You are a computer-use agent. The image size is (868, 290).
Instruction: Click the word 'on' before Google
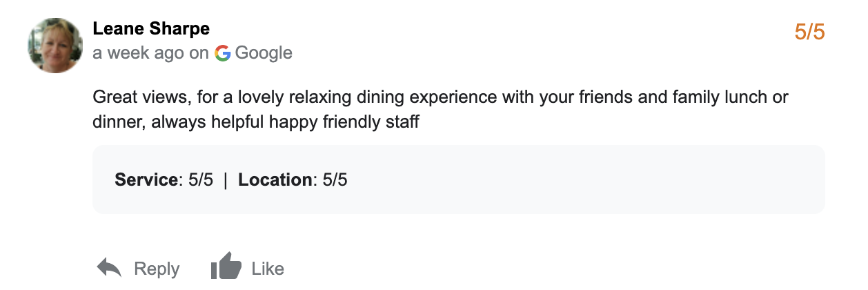(199, 53)
